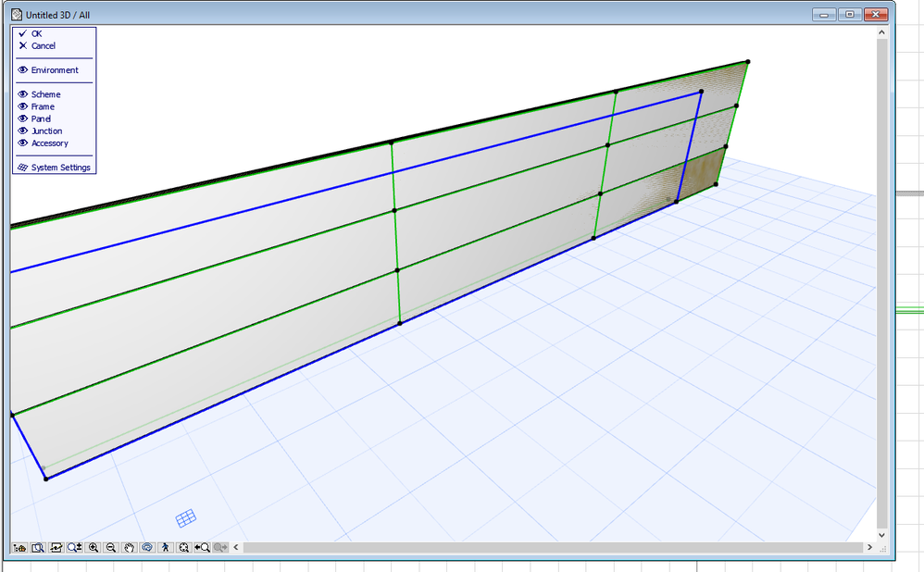Image resolution: width=924 pixels, height=572 pixels.
Task: Toggle Panel visibility eye
Action: (23, 119)
